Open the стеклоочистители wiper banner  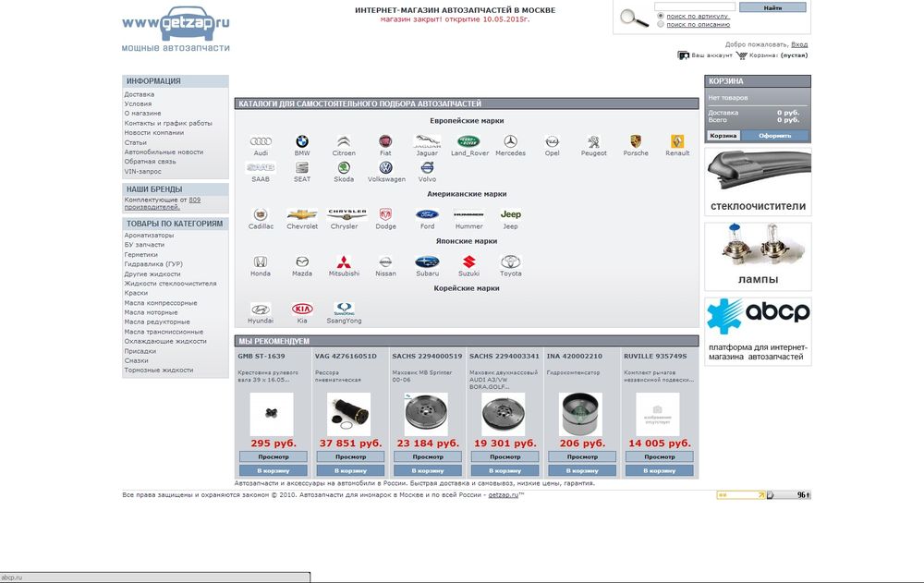pyautogui.click(x=758, y=182)
